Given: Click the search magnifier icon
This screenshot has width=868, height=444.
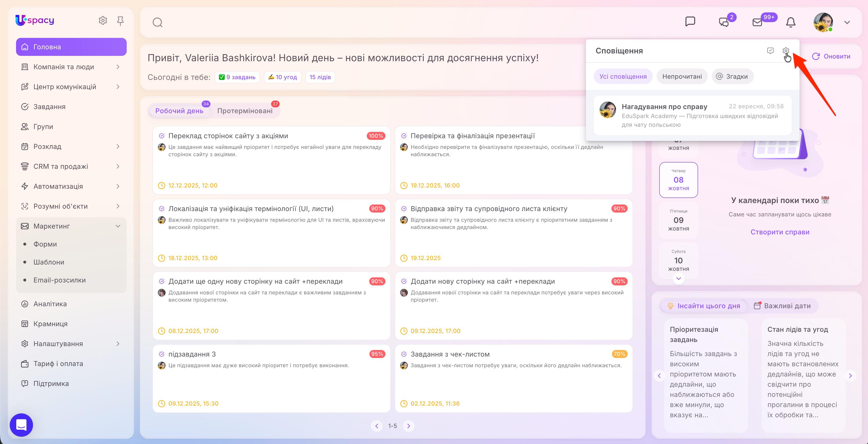Looking at the screenshot, I should (x=158, y=23).
